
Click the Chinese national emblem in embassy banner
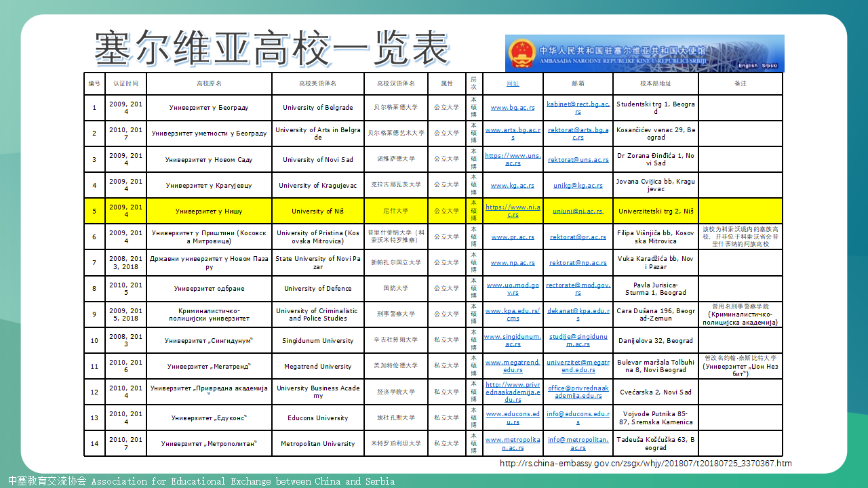tap(521, 54)
